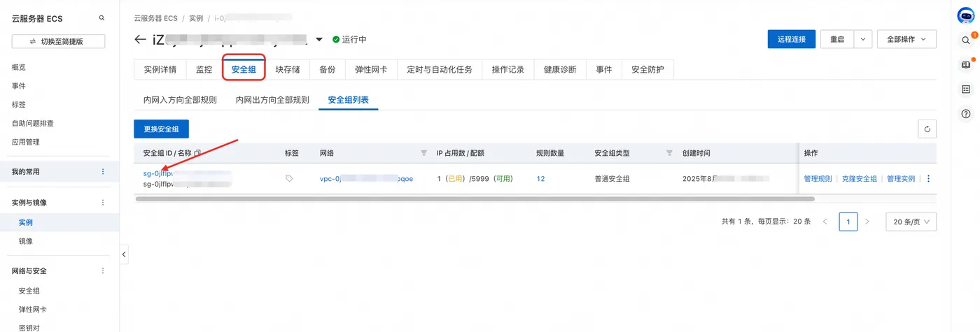Open the vpc-0j network link

(366, 179)
